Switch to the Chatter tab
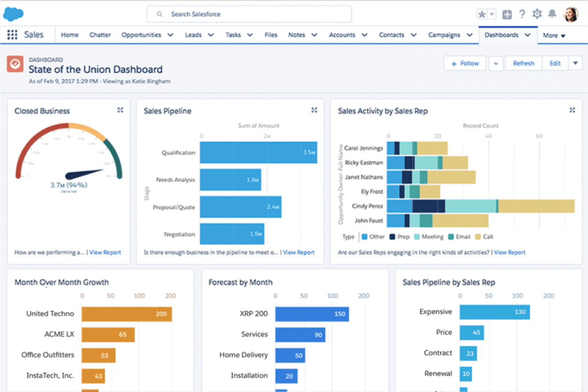Image resolution: width=588 pixels, height=392 pixels. click(100, 35)
